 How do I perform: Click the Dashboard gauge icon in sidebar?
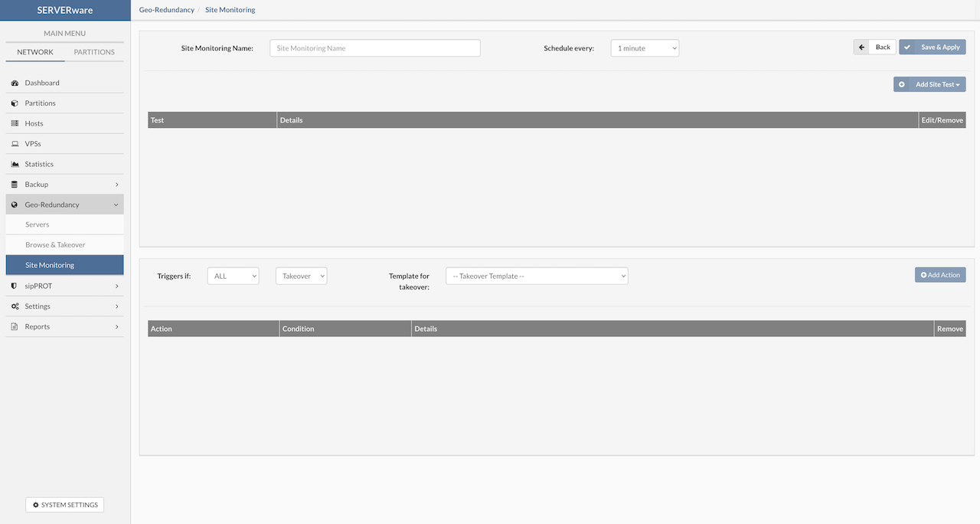15,83
